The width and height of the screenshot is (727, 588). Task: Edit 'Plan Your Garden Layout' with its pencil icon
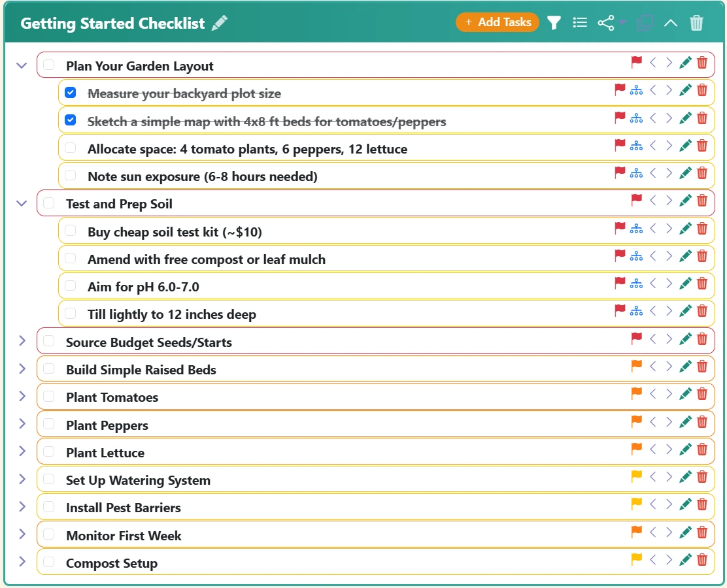coord(685,63)
